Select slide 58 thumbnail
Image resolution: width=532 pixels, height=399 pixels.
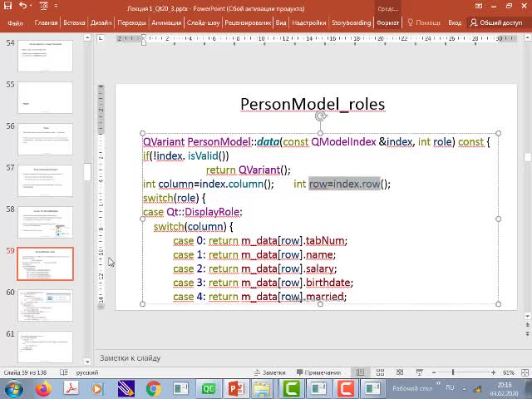click(x=45, y=223)
